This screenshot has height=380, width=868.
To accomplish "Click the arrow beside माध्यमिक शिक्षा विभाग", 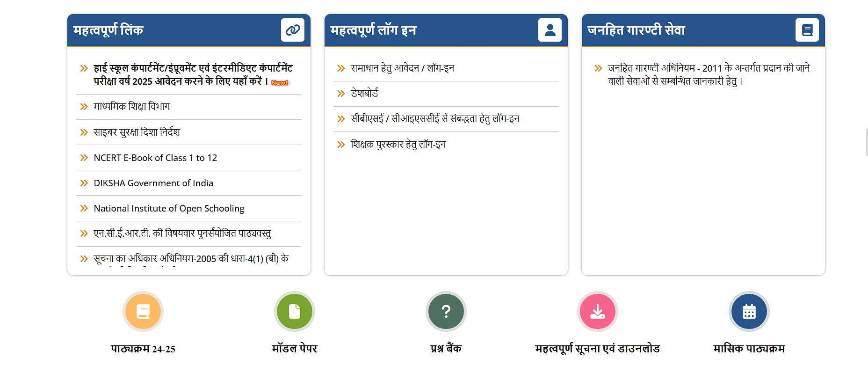I will (x=84, y=107).
